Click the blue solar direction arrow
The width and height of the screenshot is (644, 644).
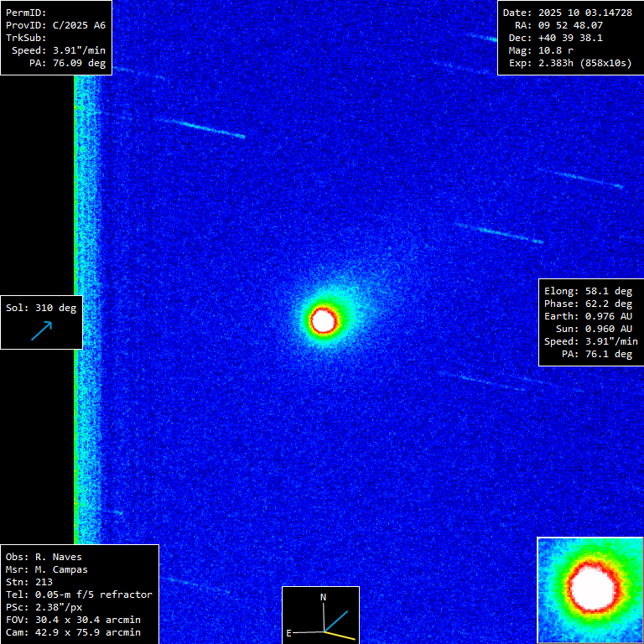[42, 330]
